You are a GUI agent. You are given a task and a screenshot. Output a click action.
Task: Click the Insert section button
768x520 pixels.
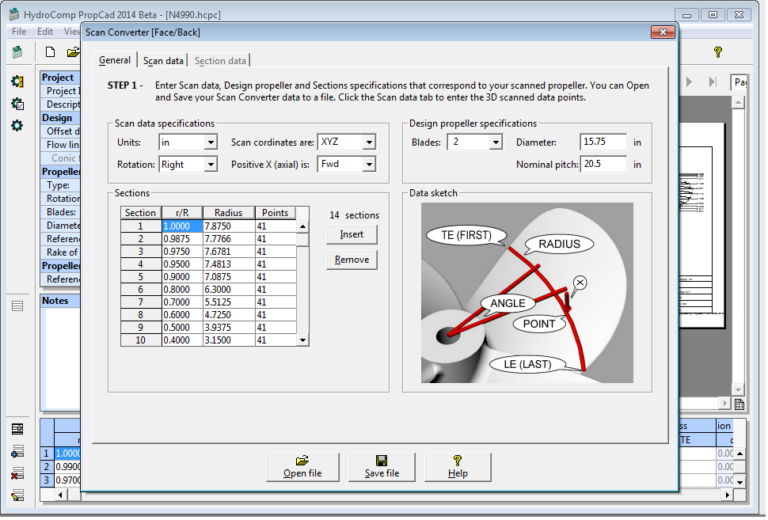[x=352, y=235]
